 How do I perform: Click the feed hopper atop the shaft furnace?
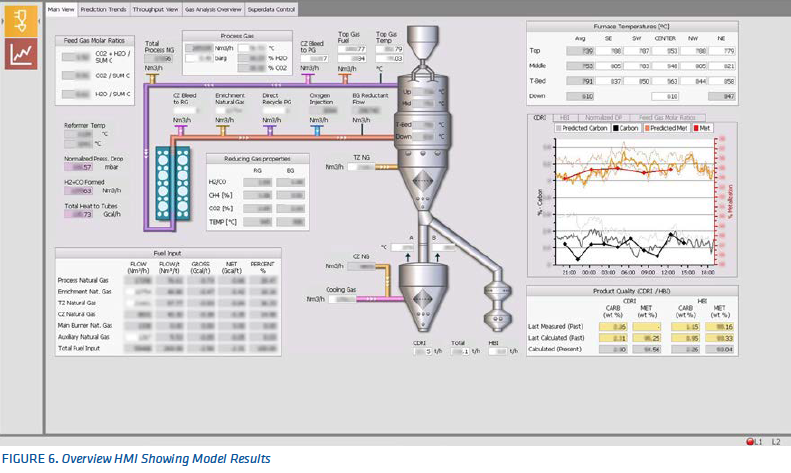pyautogui.click(x=423, y=42)
